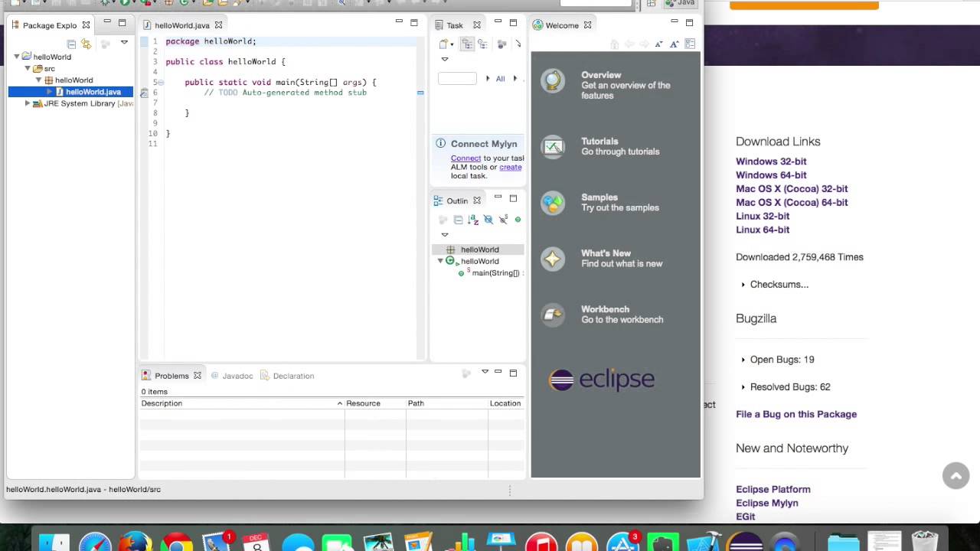Select helloWorld.java file in the tree
This screenshot has height=551, width=980.
(x=93, y=92)
